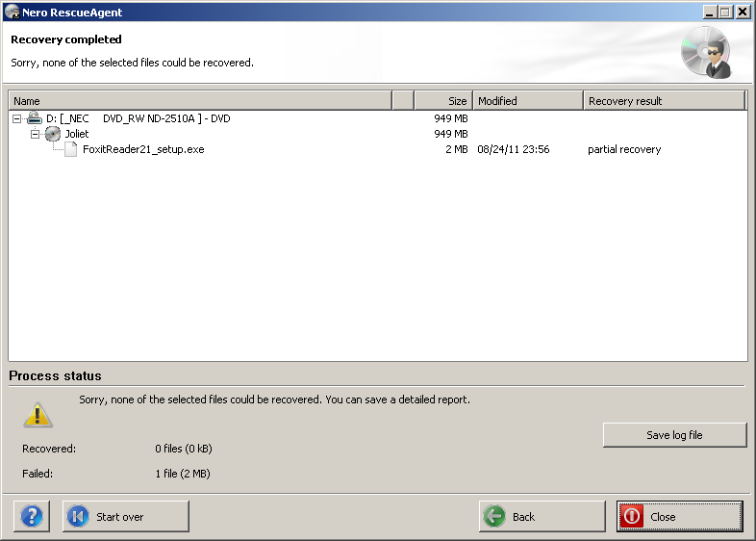The width and height of the screenshot is (756, 541).
Task: Save log file of the recovery
Action: point(674,435)
